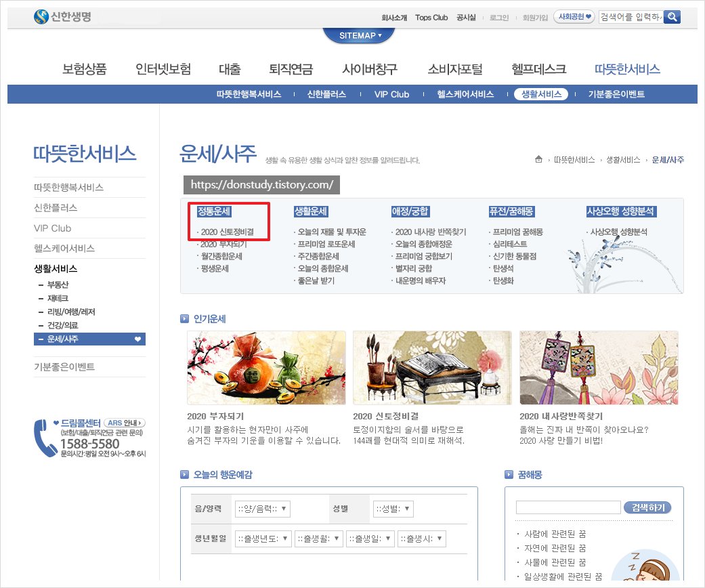Click the 2020 내사랑반쪽찾기 ornament thumbnail
The height and width of the screenshot is (588, 705).
(599, 368)
